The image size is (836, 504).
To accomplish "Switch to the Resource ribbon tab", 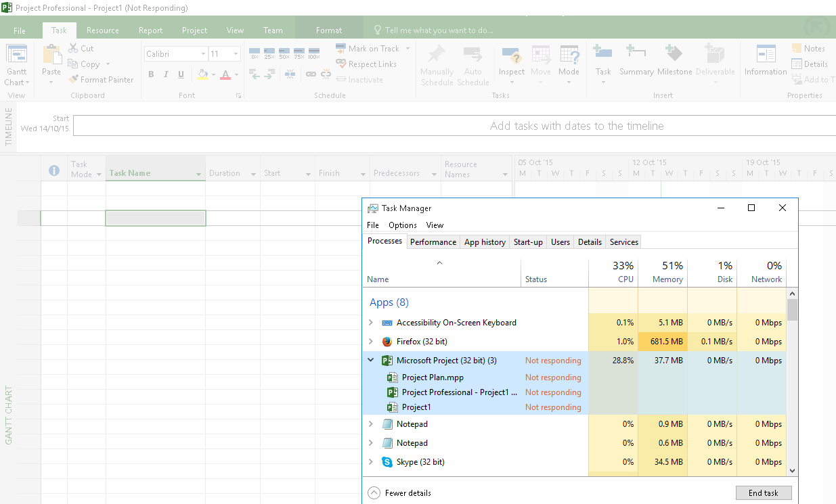I will [103, 30].
